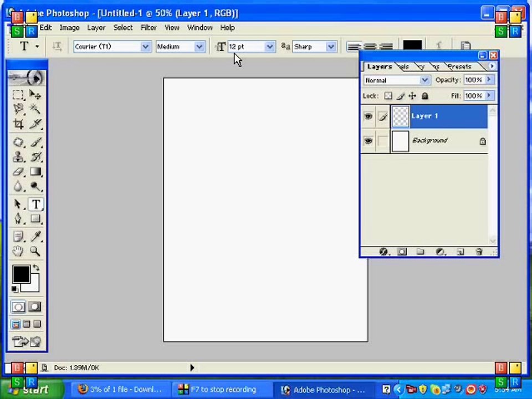Open the Sharp anti-aliasing dropdown
This screenshot has width=532, height=399.
[x=331, y=47]
